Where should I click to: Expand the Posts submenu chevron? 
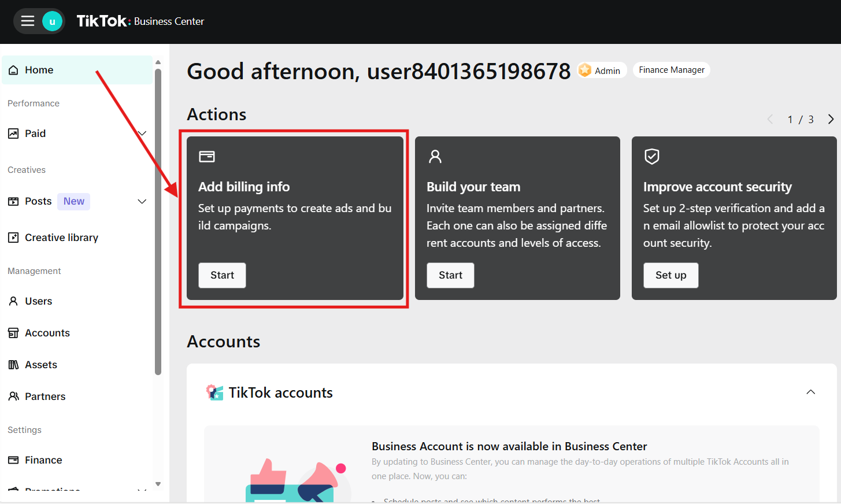coord(142,201)
